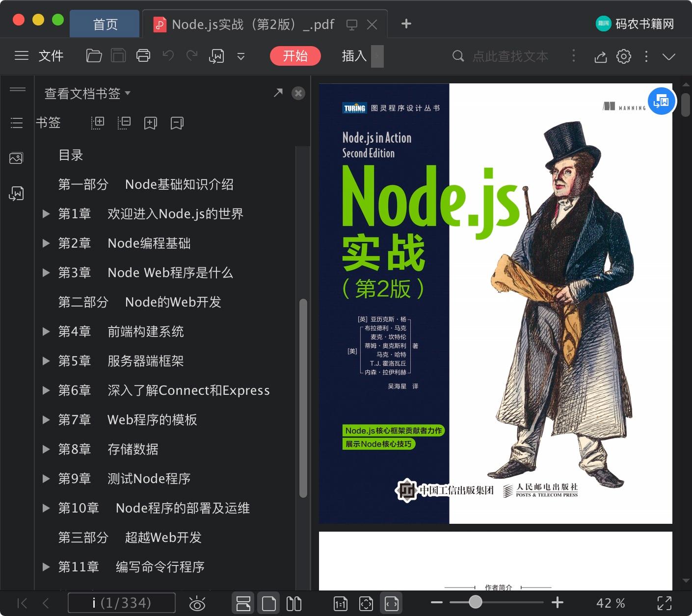Close the Node.js pdf tab
This screenshot has width=692, height=616.
[372, 25]
